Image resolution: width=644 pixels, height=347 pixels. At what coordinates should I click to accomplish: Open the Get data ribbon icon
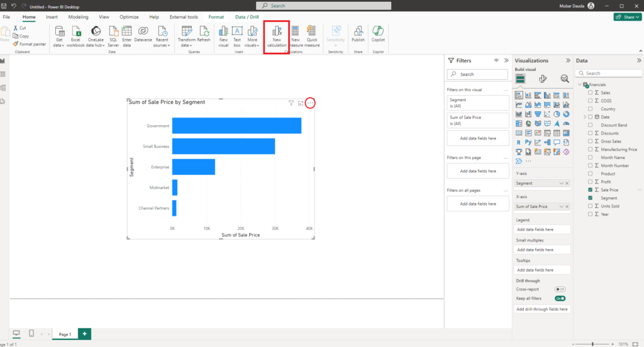point(59,36)
